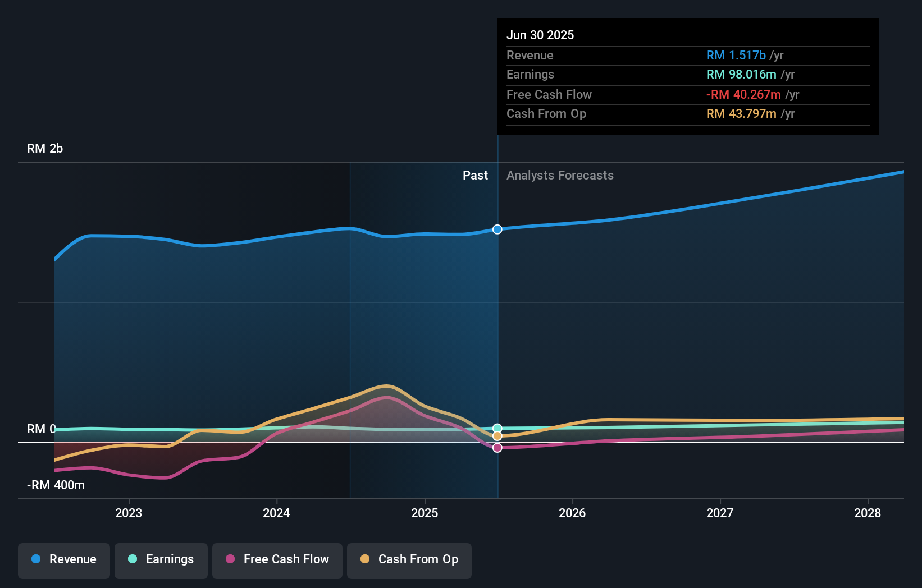Screen dimensions: 922x588
Task: Toggle the Earnings series visibility
Action: [x=161, y=560]
